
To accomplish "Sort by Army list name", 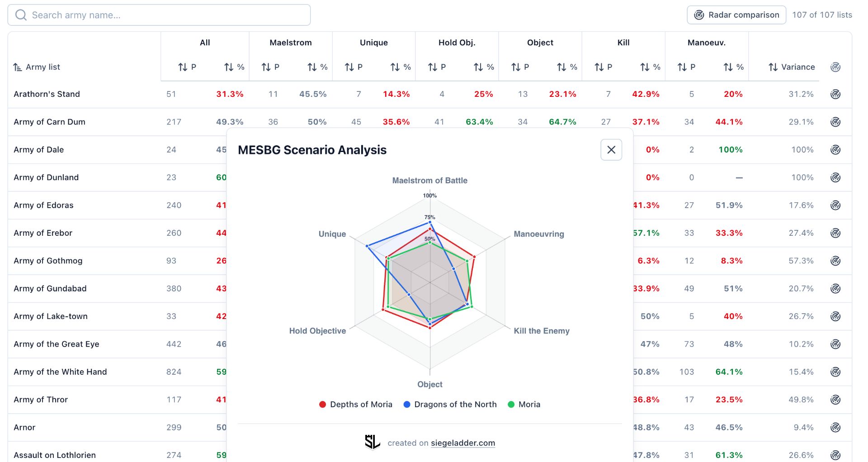I will 37,67.
